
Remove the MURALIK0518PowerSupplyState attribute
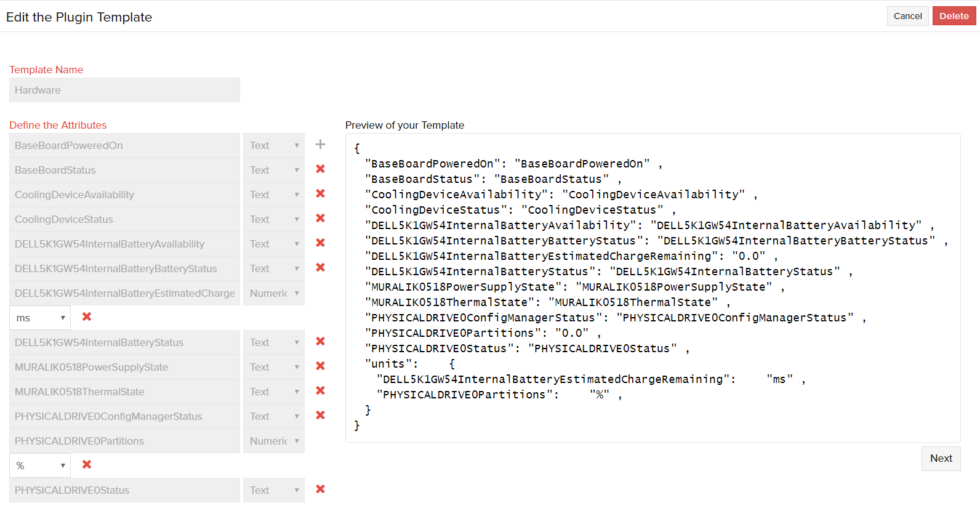320,366
